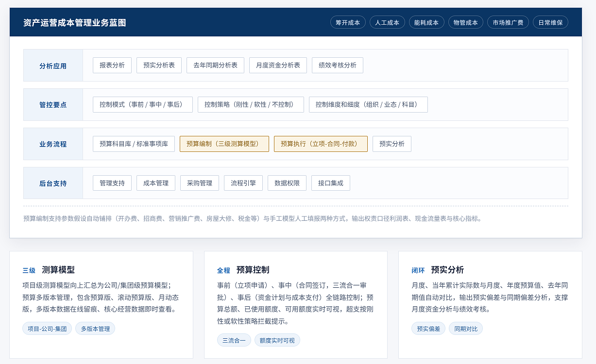This screenshot has height=364, width=596.
Task: Click the 三级 badge label
Action: click(29, 270)
